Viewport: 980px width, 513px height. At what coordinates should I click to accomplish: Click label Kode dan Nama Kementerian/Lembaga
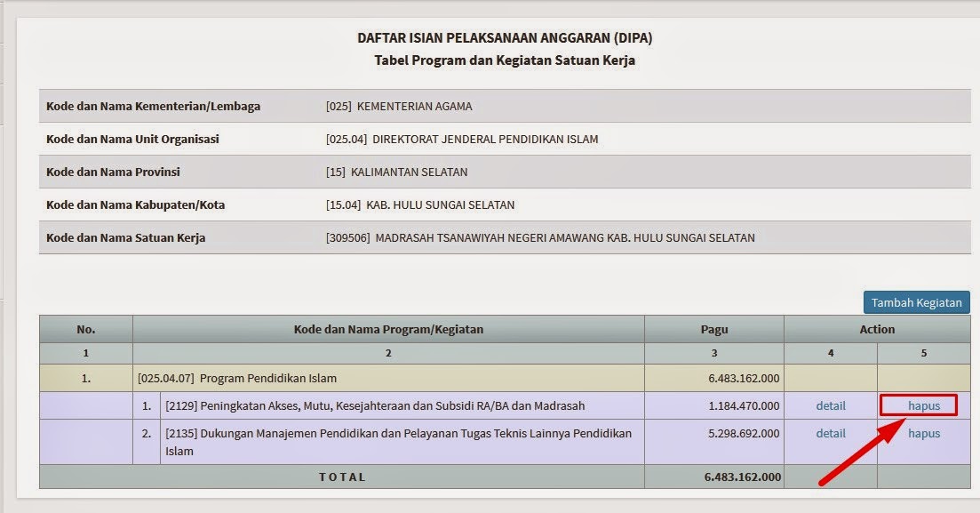point(153,107)
